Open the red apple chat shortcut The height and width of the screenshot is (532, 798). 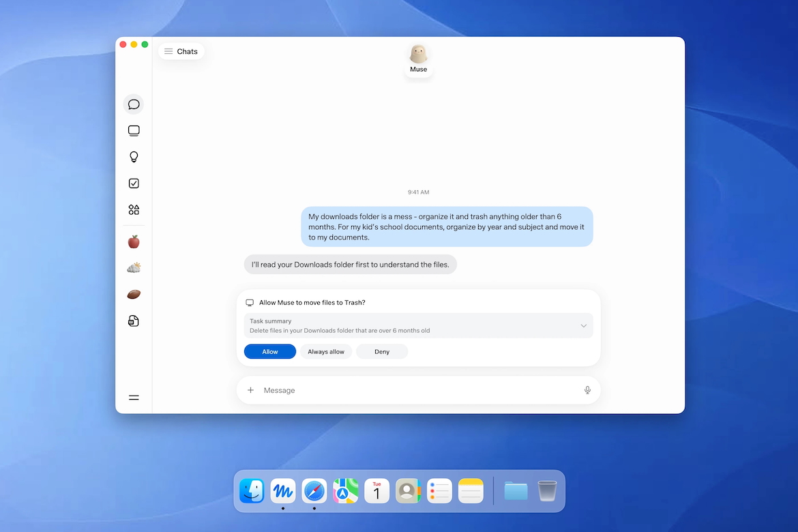(134, 241)
